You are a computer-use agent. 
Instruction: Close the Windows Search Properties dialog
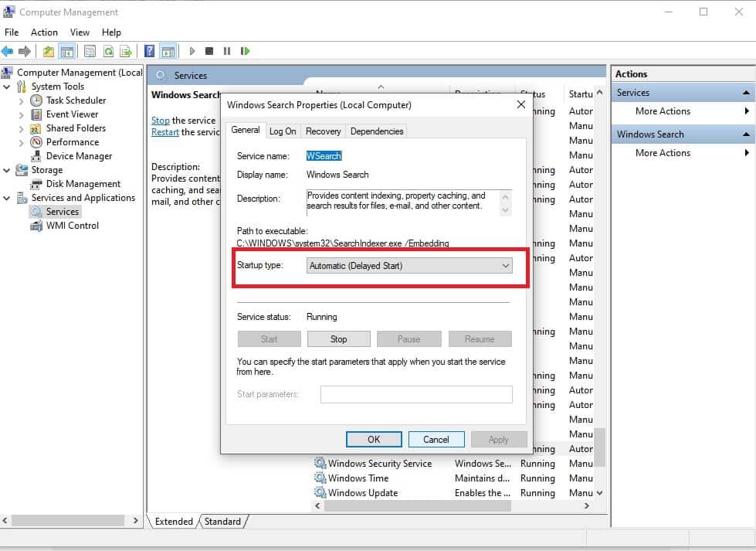520,104
